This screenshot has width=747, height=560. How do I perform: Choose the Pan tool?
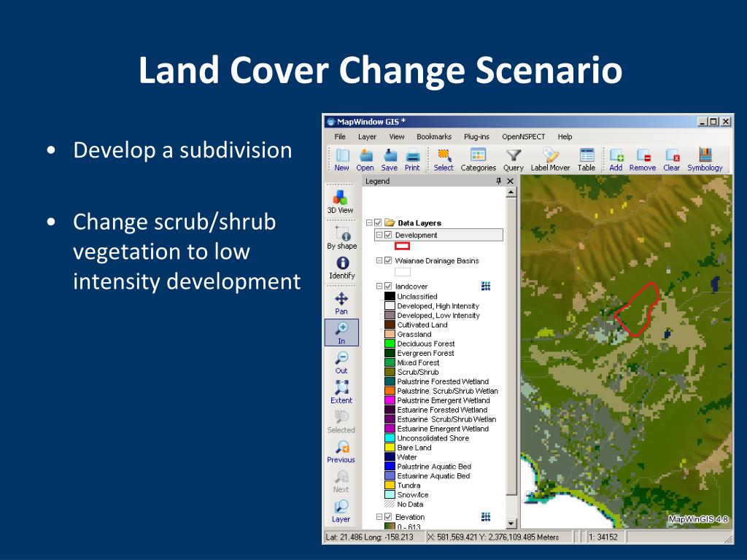(341, 303)
